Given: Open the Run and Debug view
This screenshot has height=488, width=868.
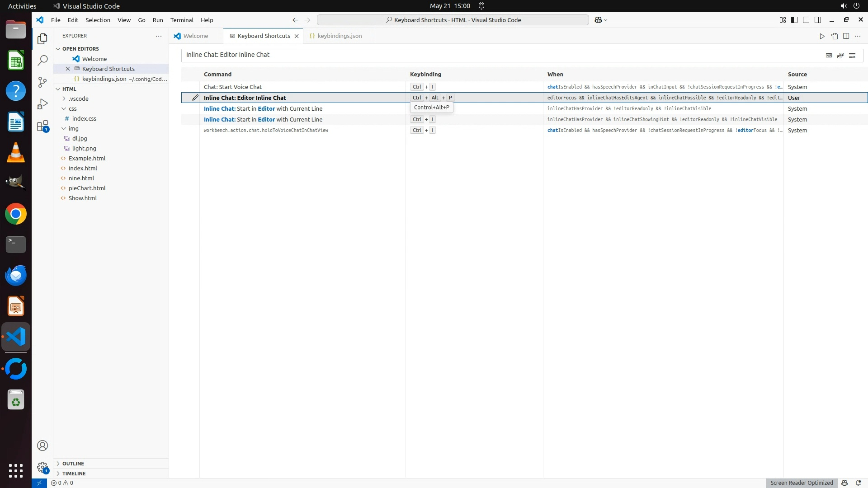Looking at the screenshot, I should [x=42, y=104].
